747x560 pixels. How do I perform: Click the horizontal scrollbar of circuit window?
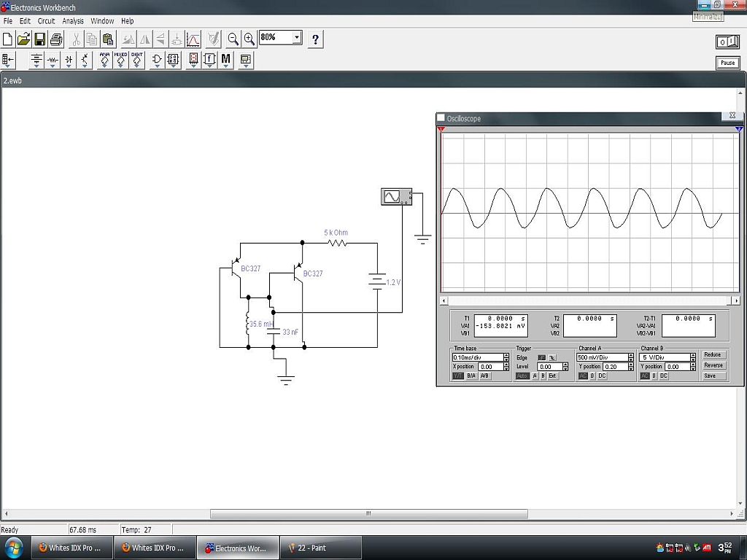368,514
